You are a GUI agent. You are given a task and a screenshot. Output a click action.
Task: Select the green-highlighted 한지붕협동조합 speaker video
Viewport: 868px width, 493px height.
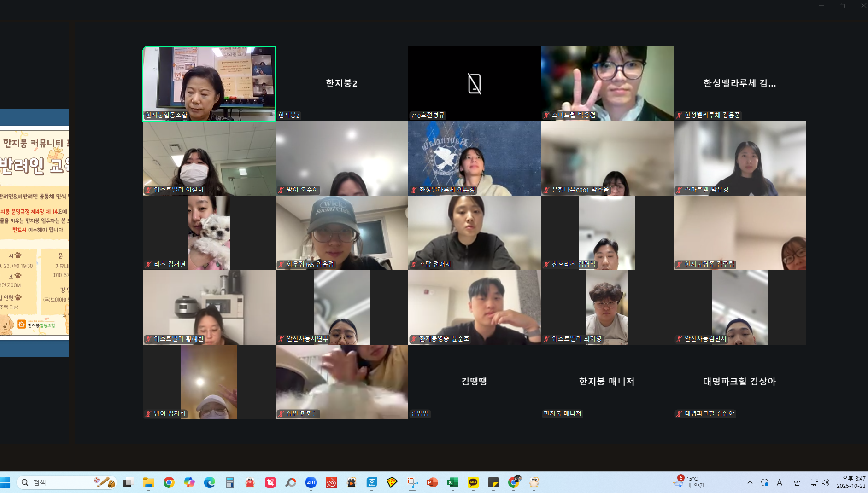tap(209, 84)
